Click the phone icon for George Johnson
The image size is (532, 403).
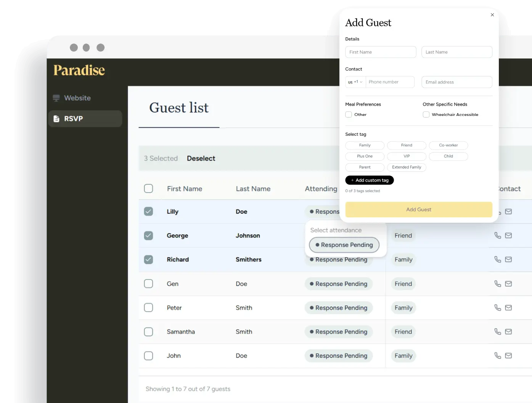click(x=498, y=236)
